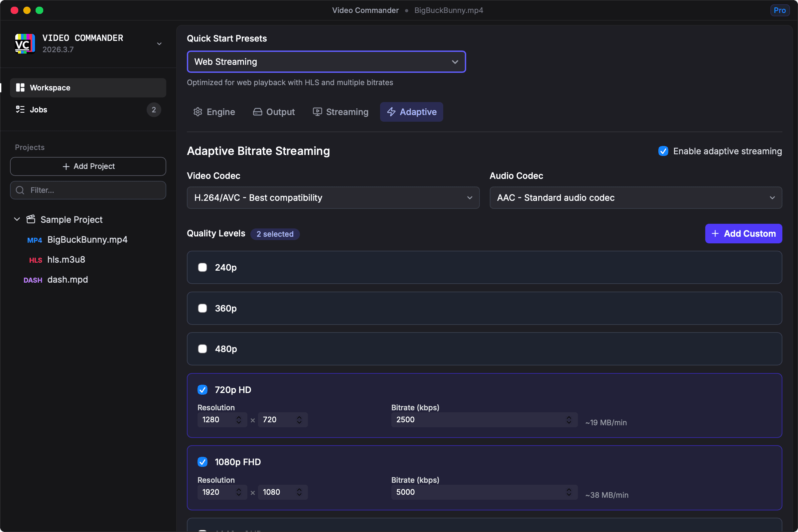Open the Streaming monitor icon
Image resolution: width=798 pixels, height=532 pixels.
click(x=317, y=112)
